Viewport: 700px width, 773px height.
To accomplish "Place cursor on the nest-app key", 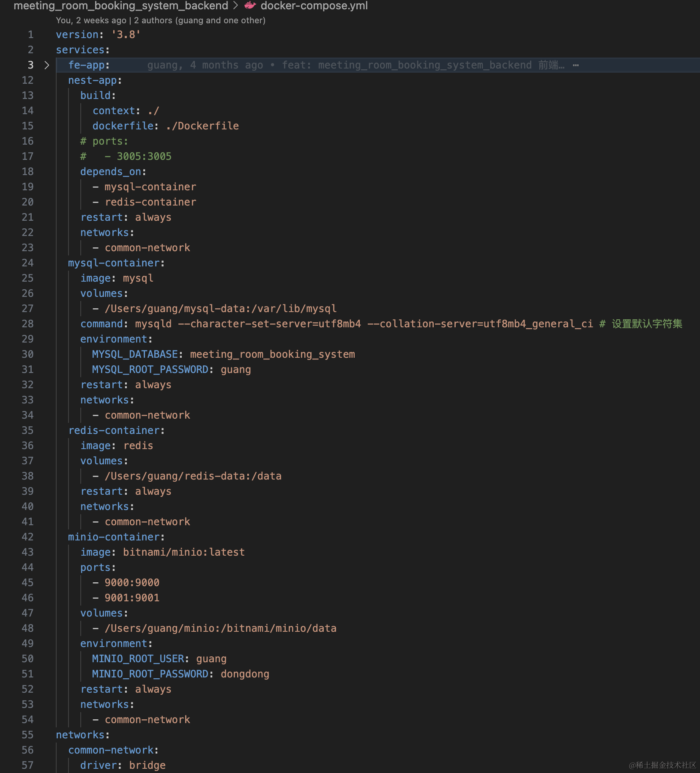I will tap(93, 80).
